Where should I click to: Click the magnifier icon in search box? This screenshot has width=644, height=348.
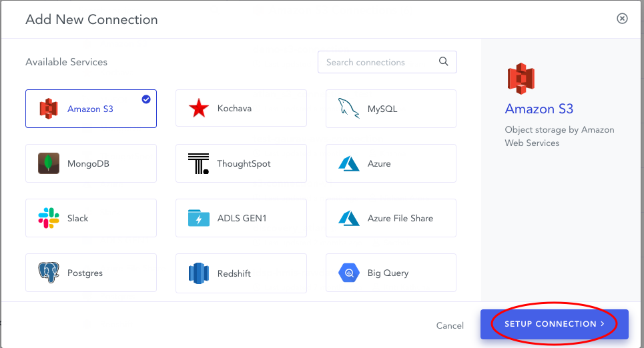tap(444, 61)
